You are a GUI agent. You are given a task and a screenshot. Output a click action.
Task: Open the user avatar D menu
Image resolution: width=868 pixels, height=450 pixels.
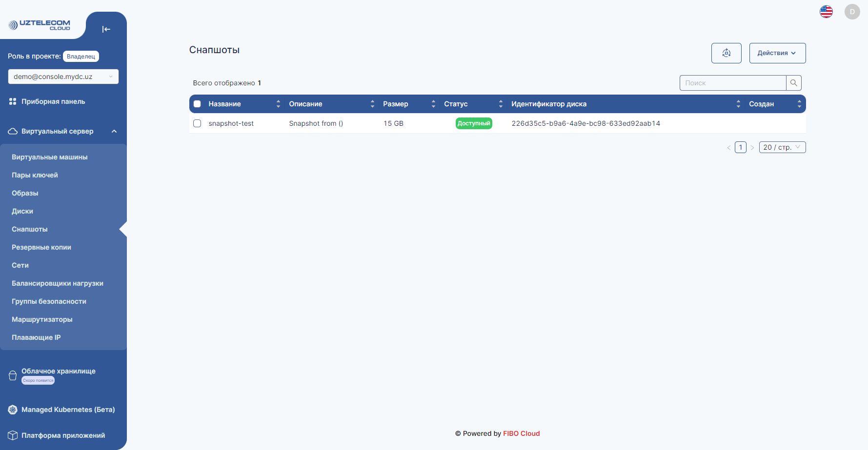(x=852, y=12)
